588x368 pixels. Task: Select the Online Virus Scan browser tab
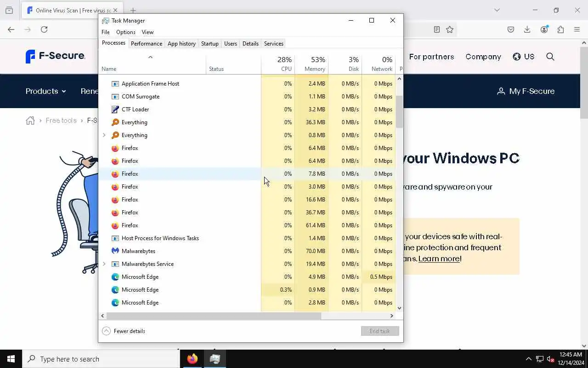coord(71,10)
